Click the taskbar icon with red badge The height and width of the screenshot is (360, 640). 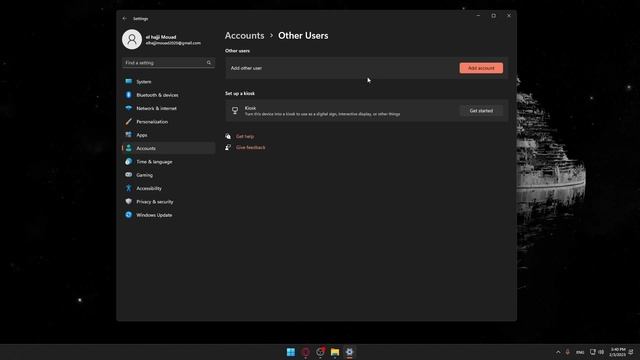320,351
